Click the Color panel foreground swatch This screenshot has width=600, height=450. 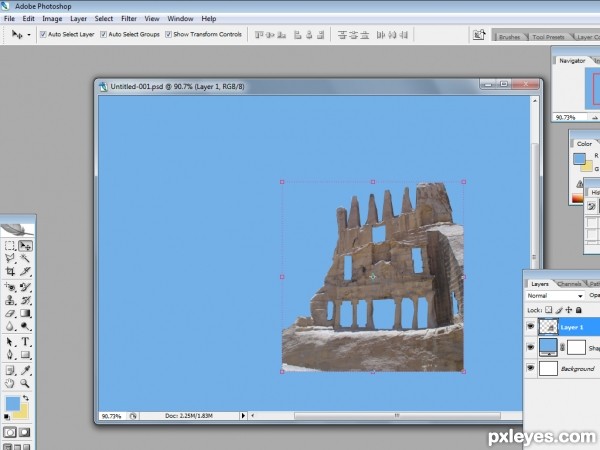579,158
